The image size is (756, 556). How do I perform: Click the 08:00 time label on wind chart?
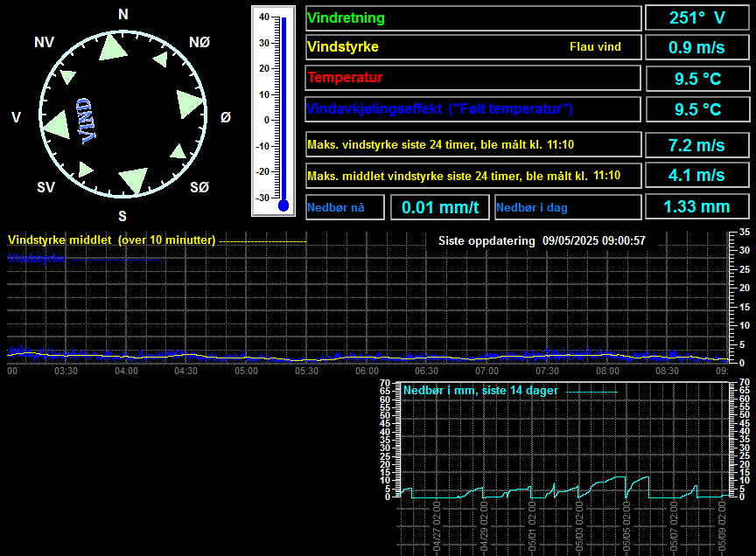[x=607, y=371]
